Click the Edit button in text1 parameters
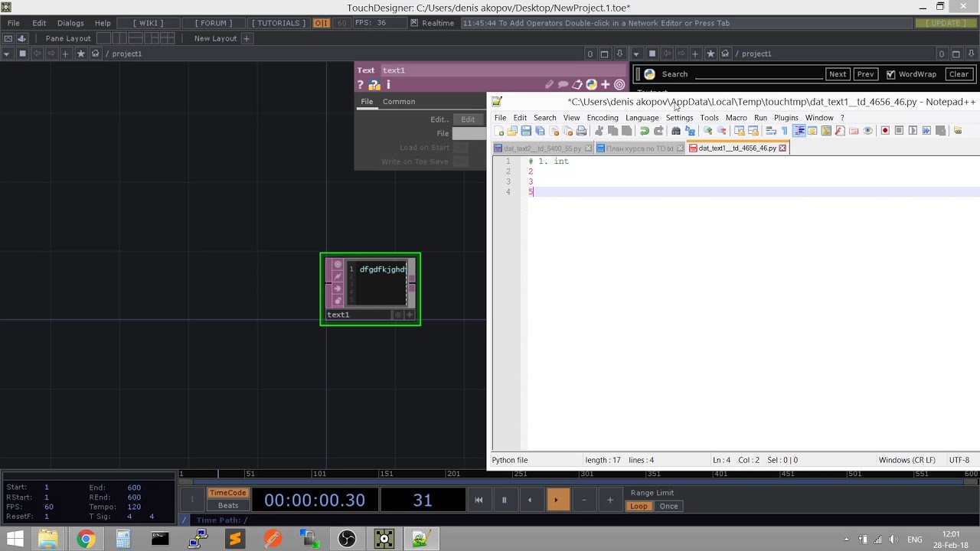This screenshot has width=980, height=551. (468, 119)
